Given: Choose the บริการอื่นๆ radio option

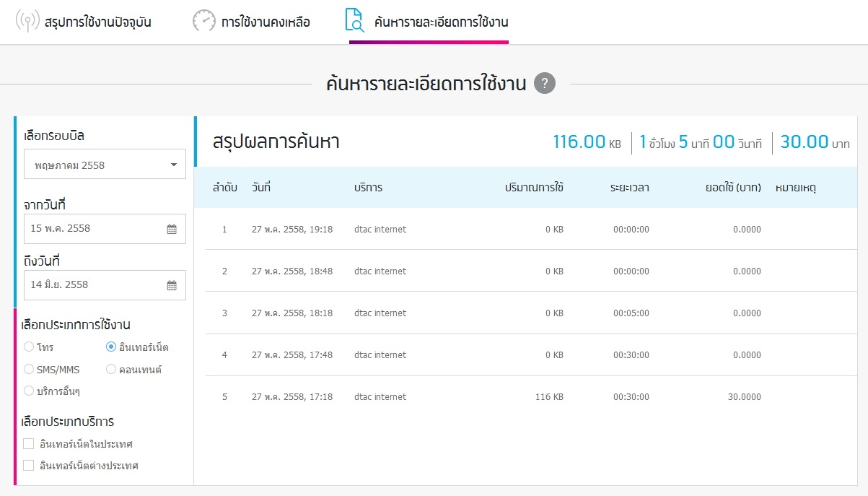Looking at the screenshot, I should coord(29,391).
